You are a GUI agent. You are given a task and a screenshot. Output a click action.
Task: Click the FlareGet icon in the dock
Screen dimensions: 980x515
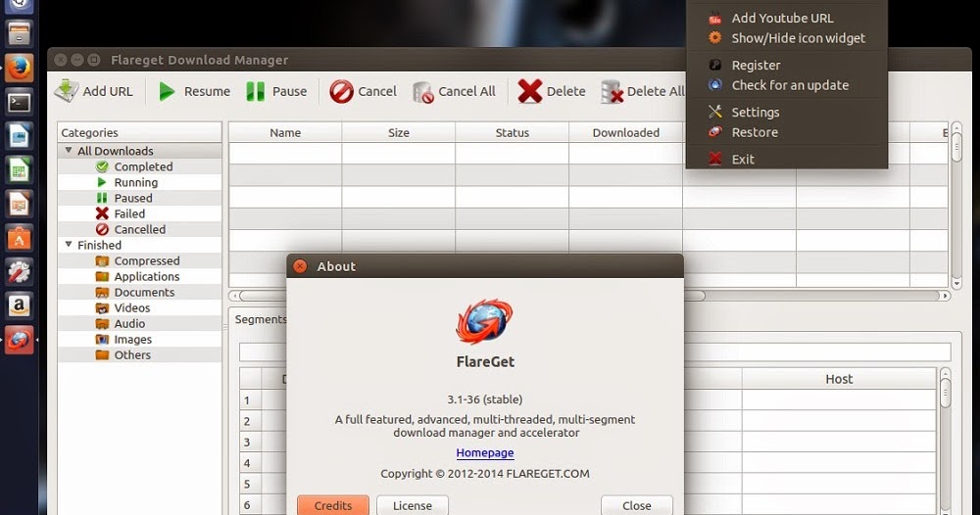[x=19, y=340]
